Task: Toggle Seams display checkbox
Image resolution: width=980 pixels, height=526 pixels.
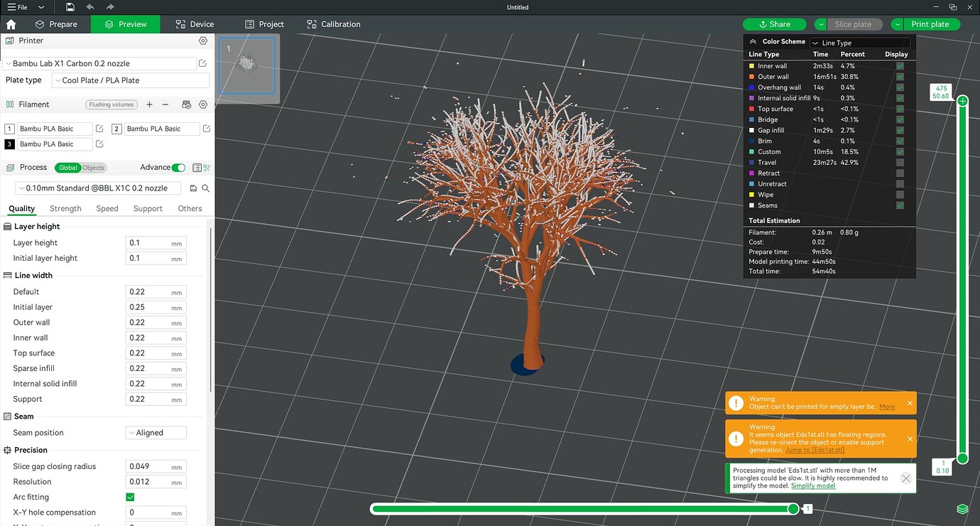Action: (900, 205)
